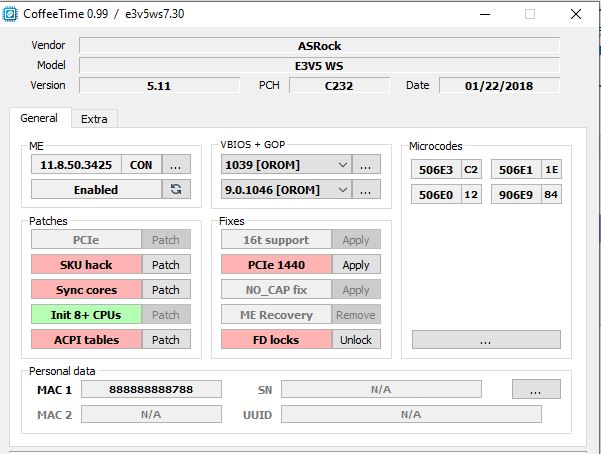Click the ellipsis button beside GOP 9.0.1046
This screenshot has height=454, width=601.
click(x=366, y=190)
